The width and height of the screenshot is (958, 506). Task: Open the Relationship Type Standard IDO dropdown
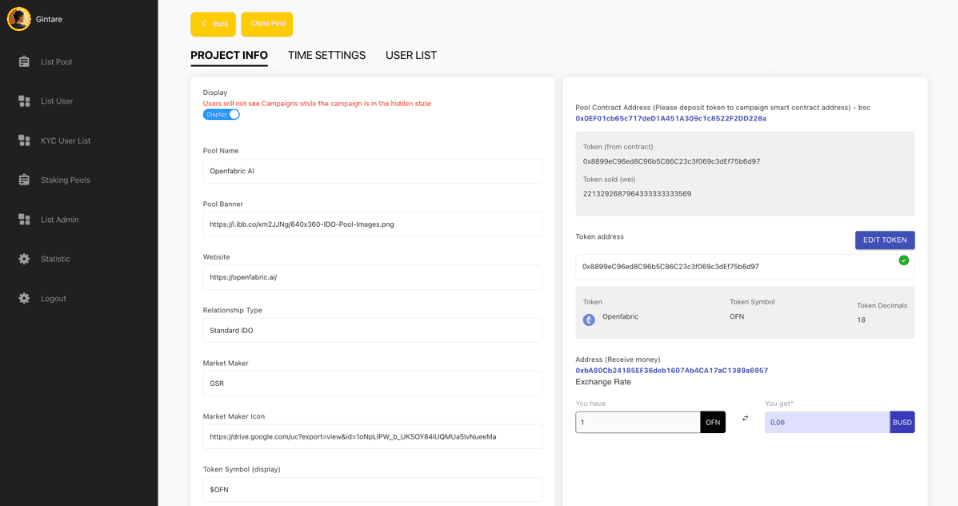click(x=372, y=330)
